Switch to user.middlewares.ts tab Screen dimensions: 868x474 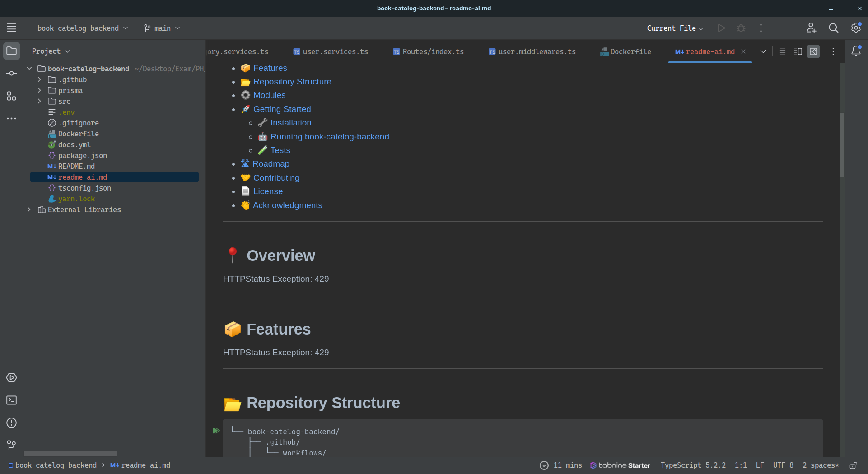click(x=532, y=51)
